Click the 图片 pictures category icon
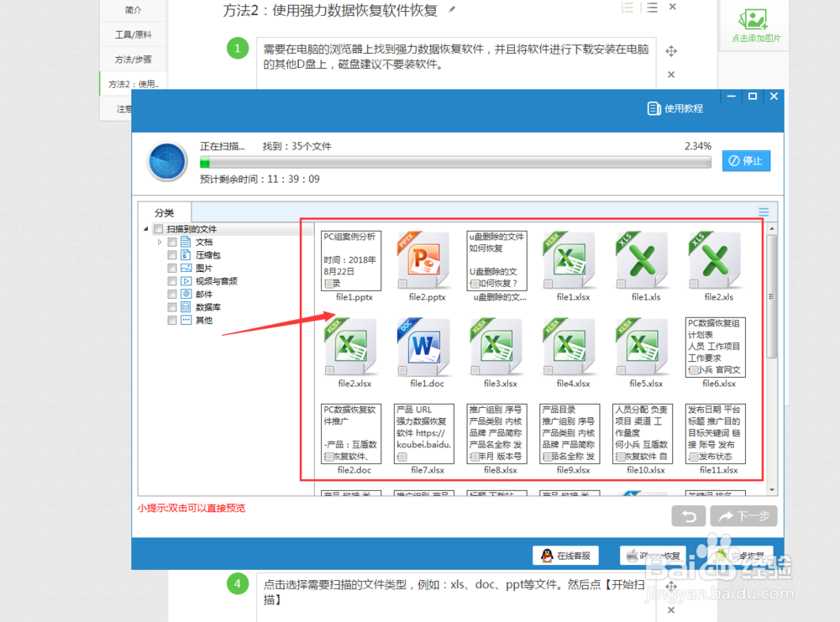 coord(186,268)
